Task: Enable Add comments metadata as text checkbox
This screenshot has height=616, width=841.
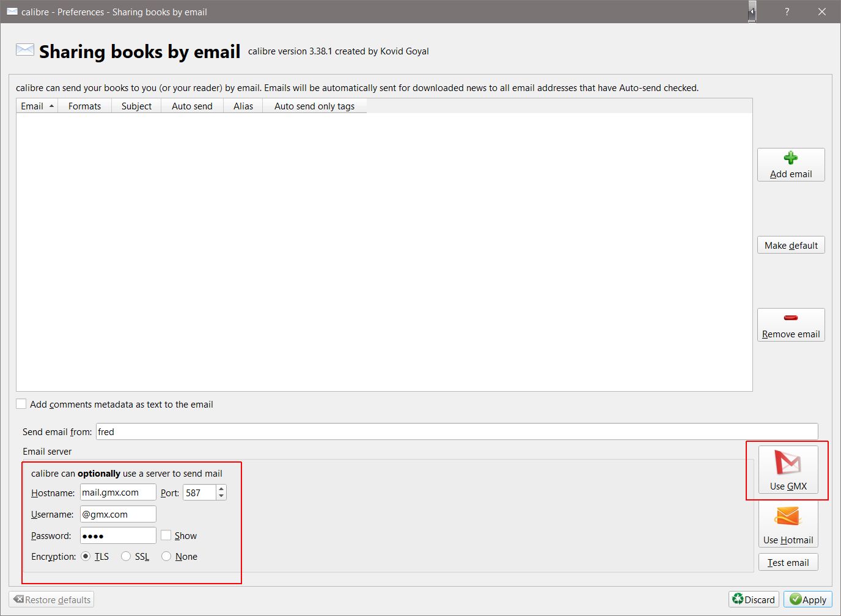Action: pos(21,404)
